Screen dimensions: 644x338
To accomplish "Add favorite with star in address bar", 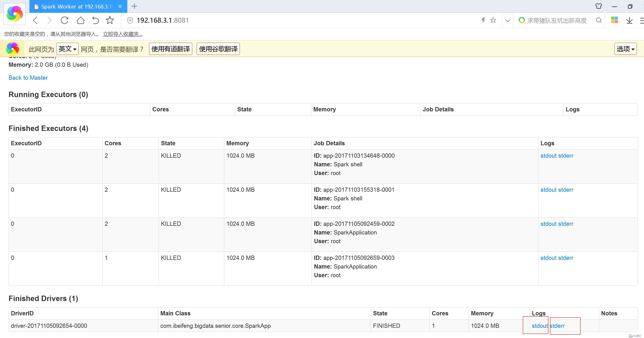I will pyautogui.click(x=493, y=20).
